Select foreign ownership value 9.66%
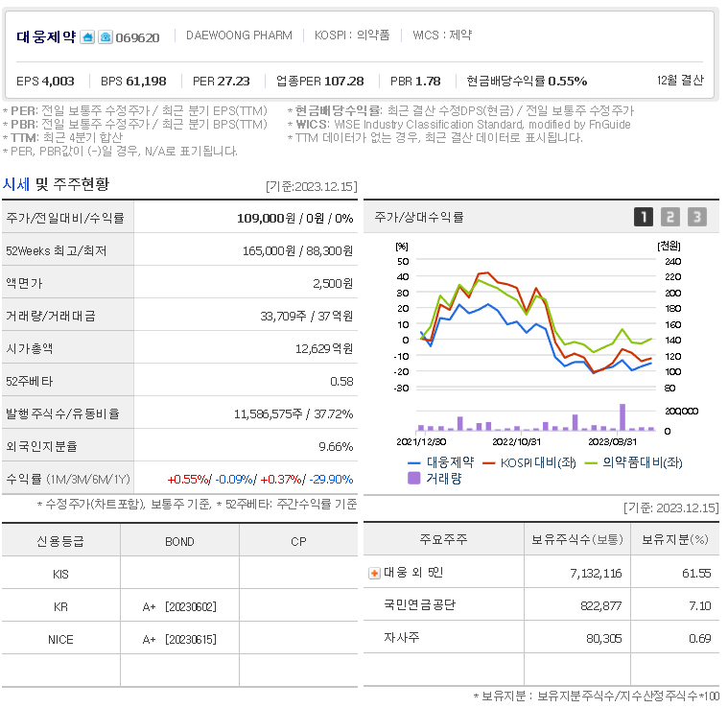Viewport: 728px width, 708px height. click(x=336, y=447)
